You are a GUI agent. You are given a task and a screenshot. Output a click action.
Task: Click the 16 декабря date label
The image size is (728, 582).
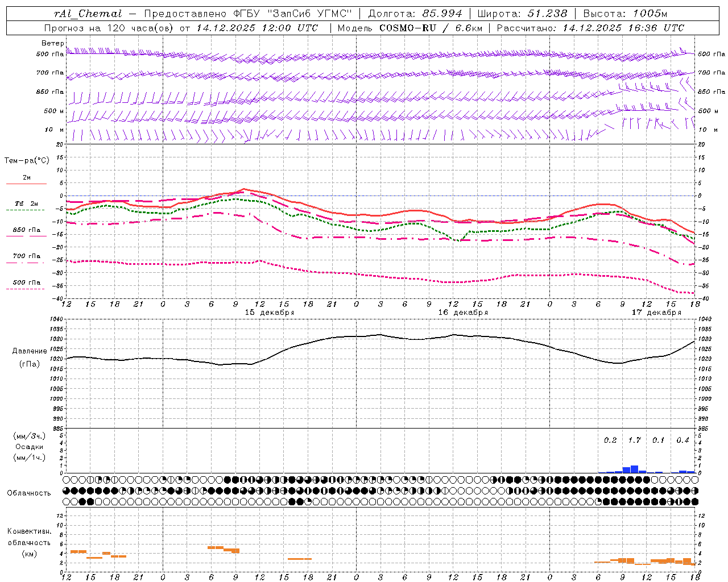[463, 313]
